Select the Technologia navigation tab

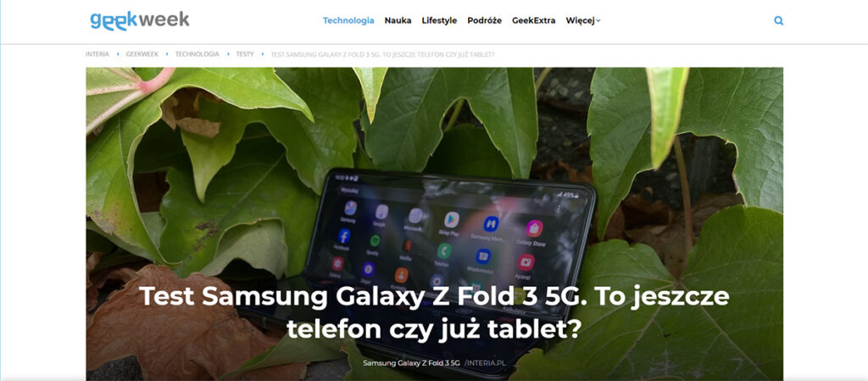click(348, 20)
